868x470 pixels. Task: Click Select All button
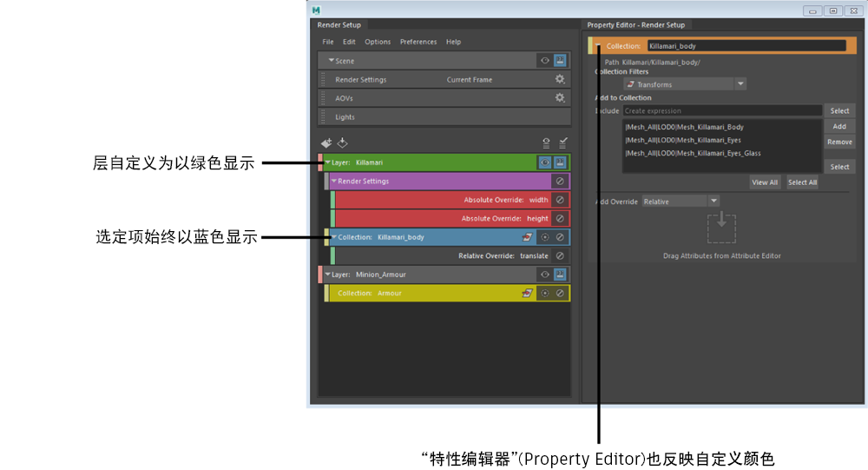tap(802, 182)
